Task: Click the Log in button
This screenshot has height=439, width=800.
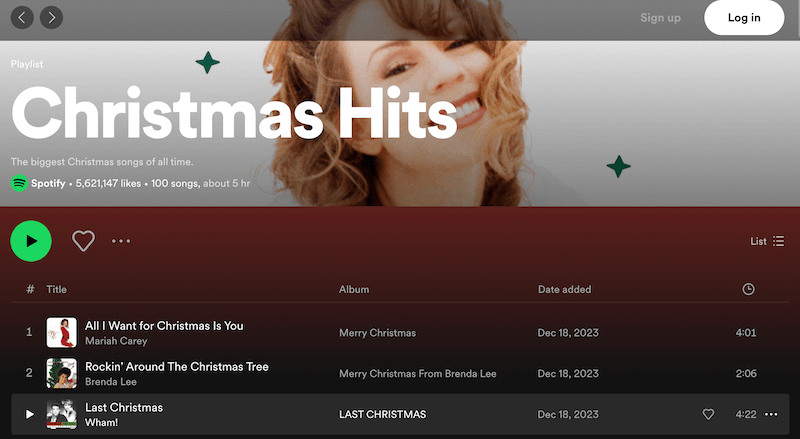Action: 743,18
